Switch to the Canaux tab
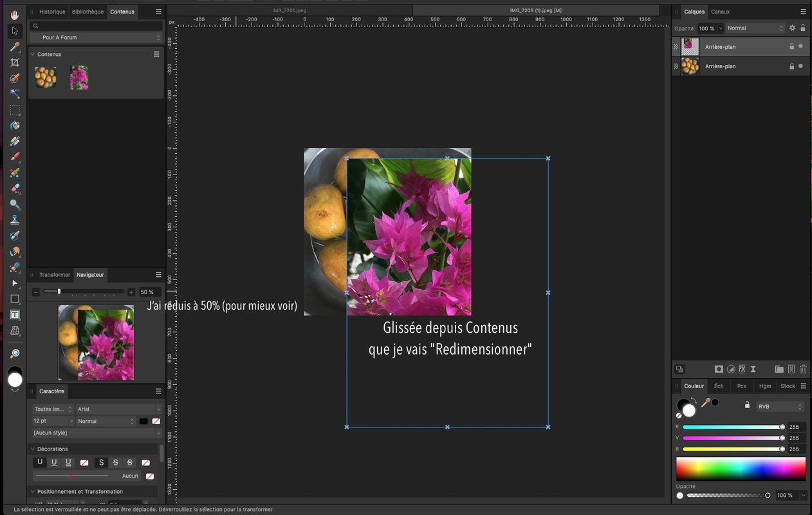 pos(720,12)
